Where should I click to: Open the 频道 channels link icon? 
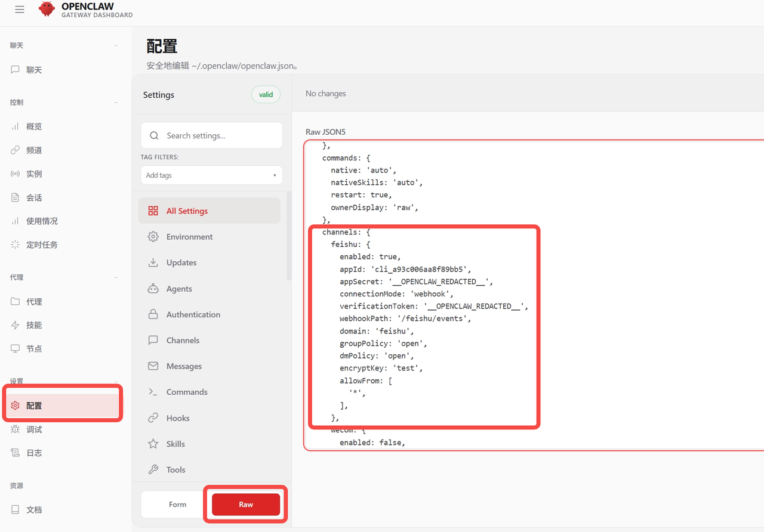click(16, 150)
